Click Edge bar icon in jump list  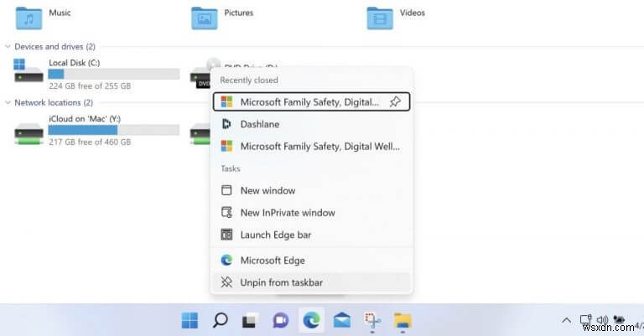click(226, 235)
